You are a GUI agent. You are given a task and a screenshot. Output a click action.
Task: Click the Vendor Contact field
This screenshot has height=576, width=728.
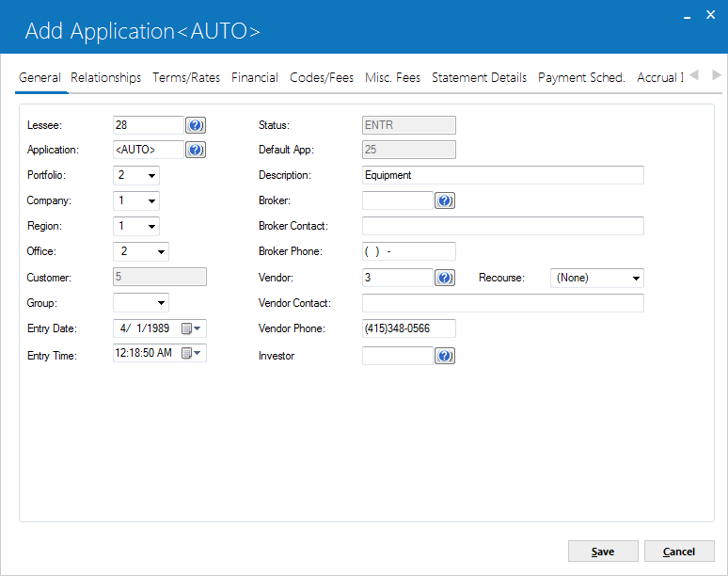point(503,303)
